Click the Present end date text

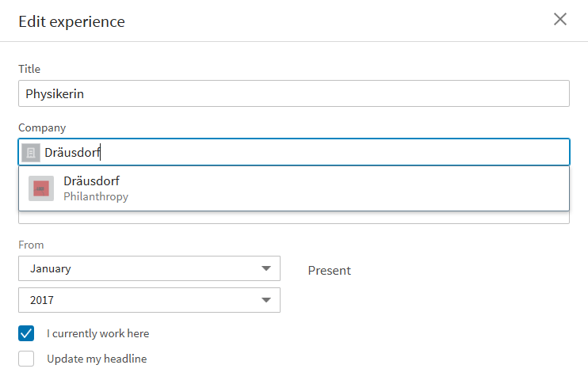(329, 270)
